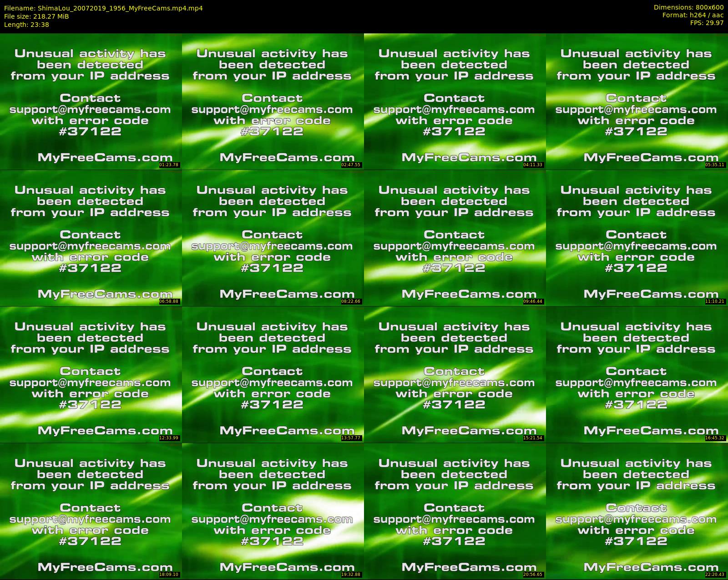Screen dimensions: 728x580
Task: Click the thumbnail with timestamp 16:45.32
Action: coord(637,374)
